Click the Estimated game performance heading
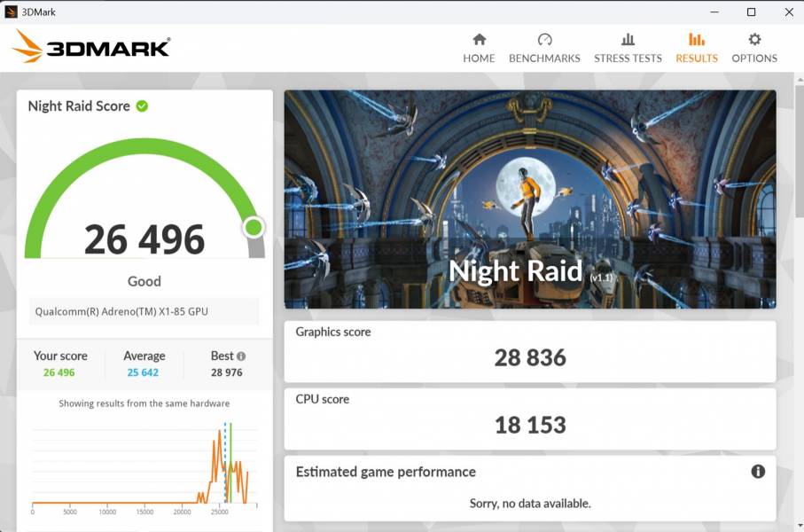The height and width of the screenshot is (532, 804). (386, 472)
